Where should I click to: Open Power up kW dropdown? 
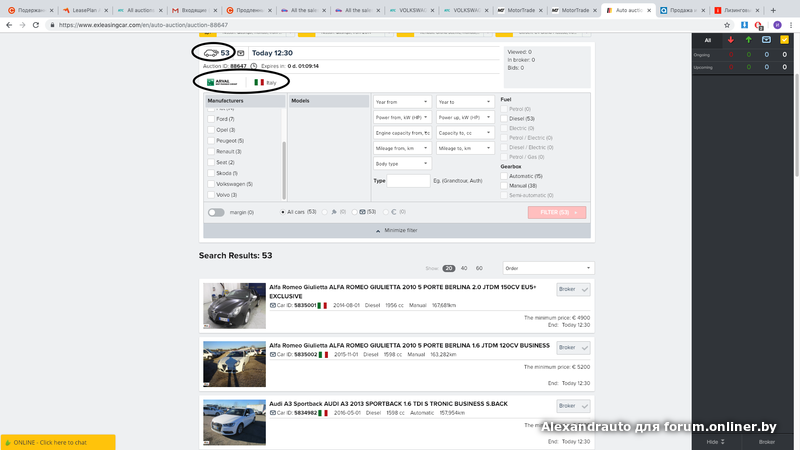[465, 117]
